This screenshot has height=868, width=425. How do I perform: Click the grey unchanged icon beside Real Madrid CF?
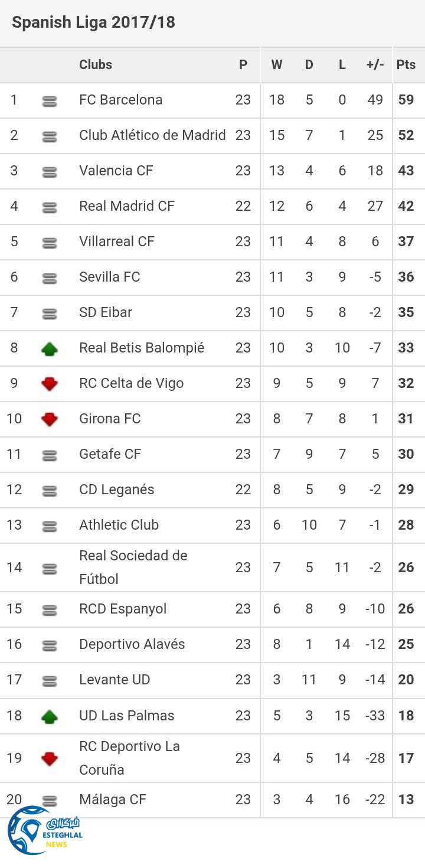[50, 208]
